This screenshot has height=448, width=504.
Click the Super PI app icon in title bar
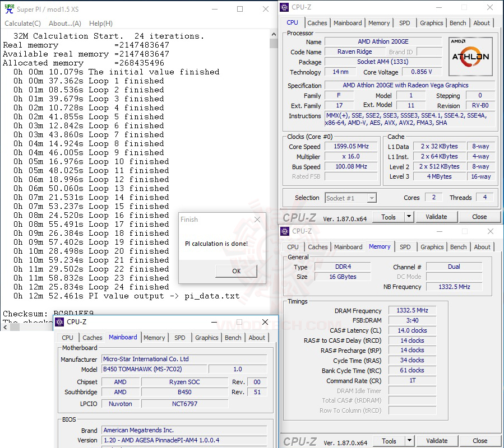10,9
